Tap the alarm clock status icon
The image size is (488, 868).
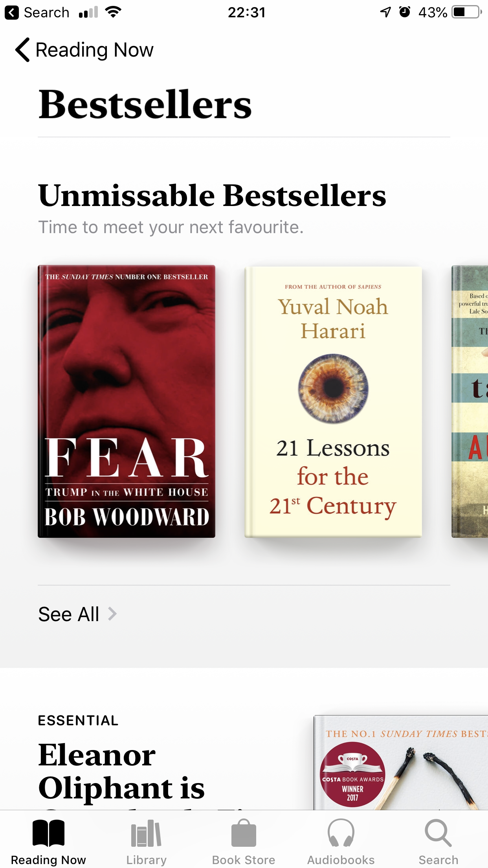tap(405, 12)
